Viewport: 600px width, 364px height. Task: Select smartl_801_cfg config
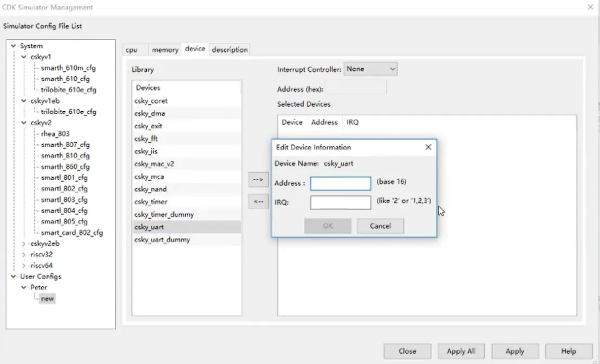[64, 178]
